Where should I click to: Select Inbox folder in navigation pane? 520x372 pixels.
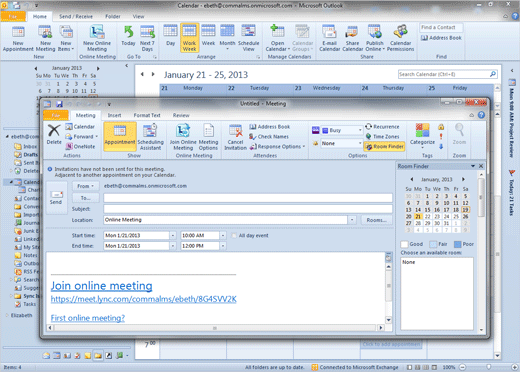tap(26, 146)
